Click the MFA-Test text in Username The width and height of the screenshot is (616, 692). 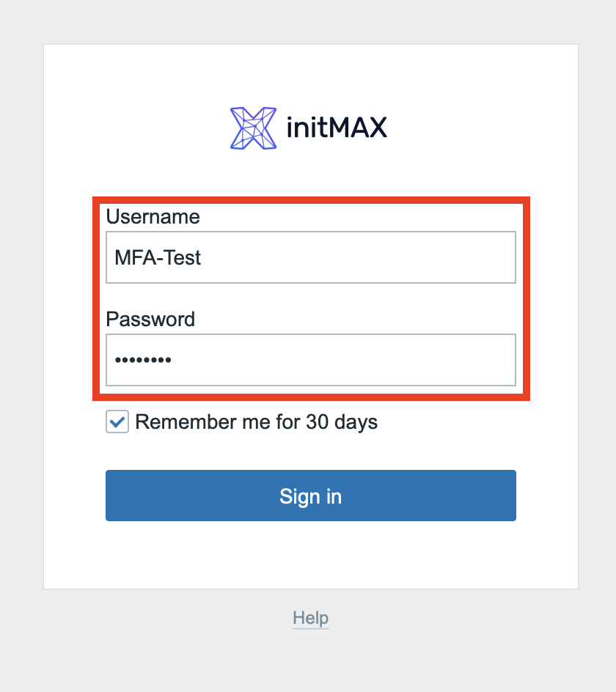tap(158, 257)
